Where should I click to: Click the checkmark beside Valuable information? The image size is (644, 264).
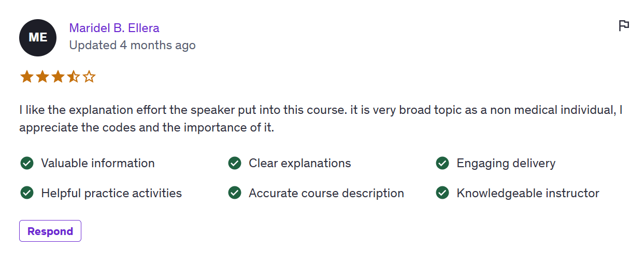(x=26, y=164)
